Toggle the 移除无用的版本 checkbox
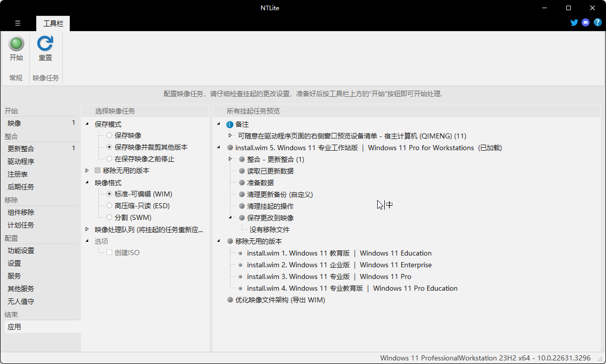The image size is (606, 364). pos(98,170)
